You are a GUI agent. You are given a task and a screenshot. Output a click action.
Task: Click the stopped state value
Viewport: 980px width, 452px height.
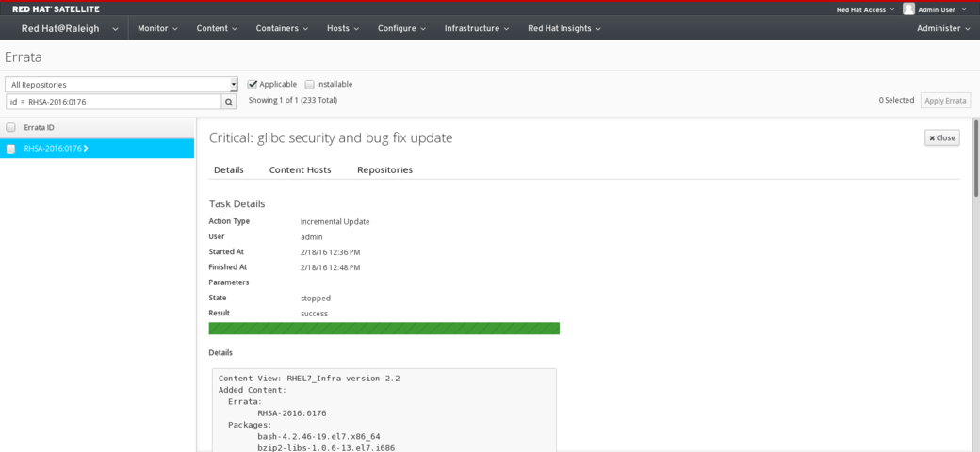316,298
